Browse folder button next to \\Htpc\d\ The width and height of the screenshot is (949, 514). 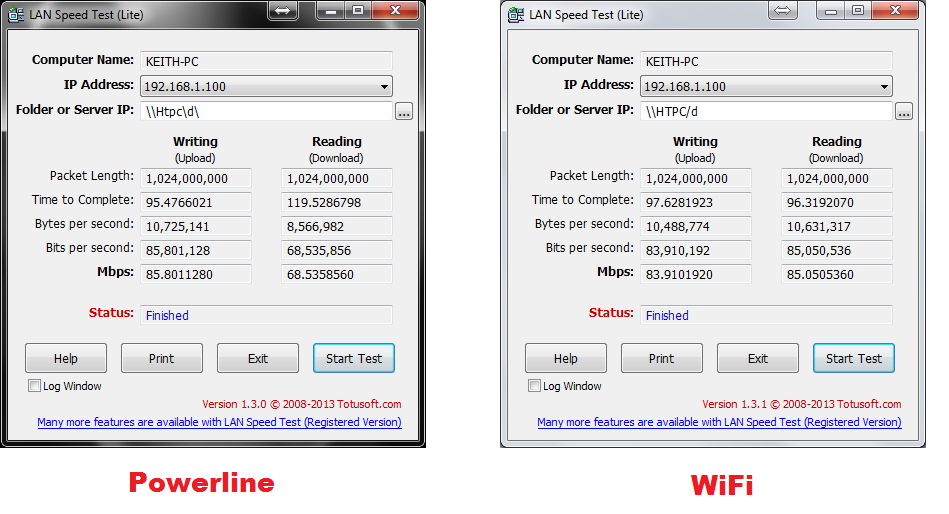coord(404,112)
